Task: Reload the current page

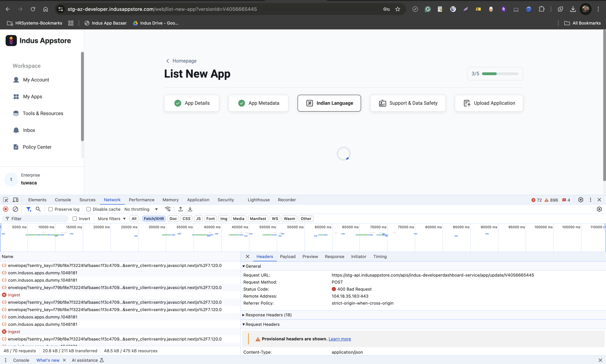Action: pos(33,9)
